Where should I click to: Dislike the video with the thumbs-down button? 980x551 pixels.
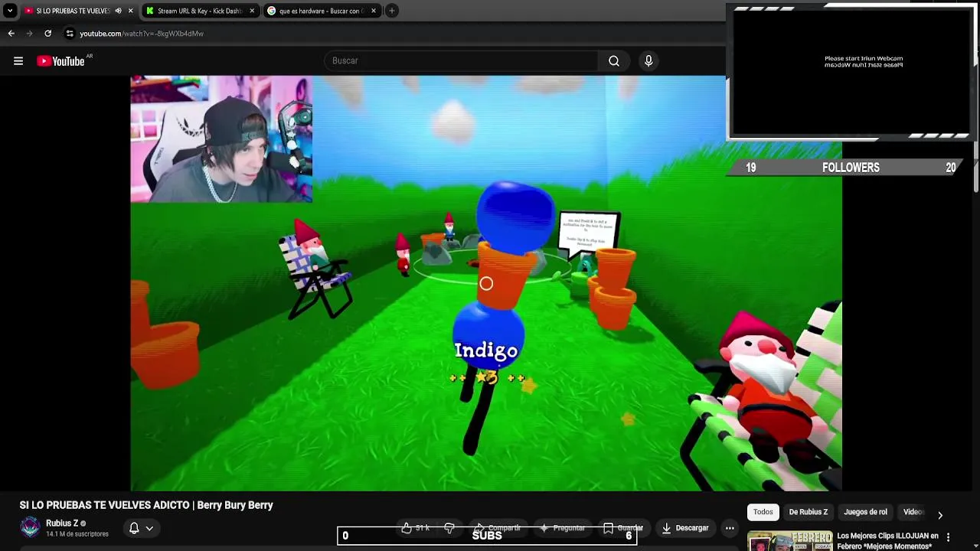point(449,528)
